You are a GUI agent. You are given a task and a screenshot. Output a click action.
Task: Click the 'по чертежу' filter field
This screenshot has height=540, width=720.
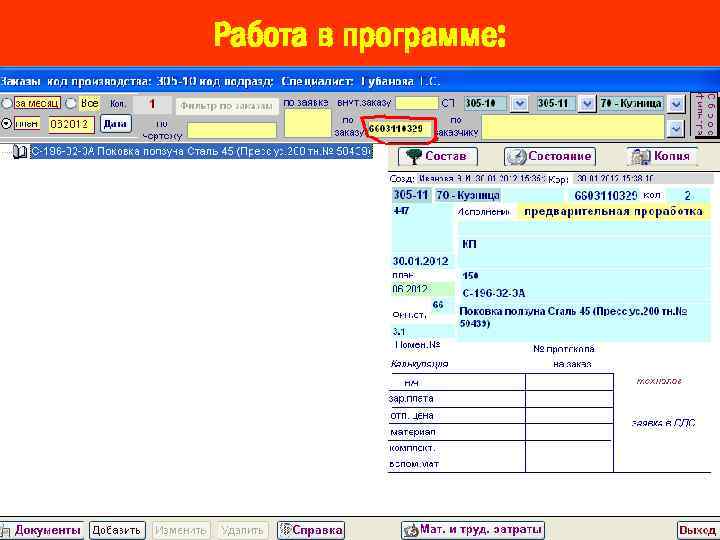click(x=232, y=130)
